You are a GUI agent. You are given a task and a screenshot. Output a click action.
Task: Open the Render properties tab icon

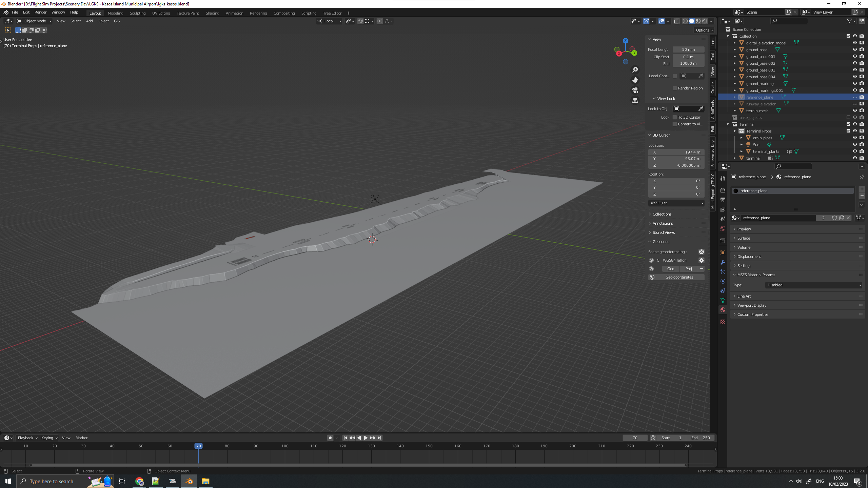(723, 190)
